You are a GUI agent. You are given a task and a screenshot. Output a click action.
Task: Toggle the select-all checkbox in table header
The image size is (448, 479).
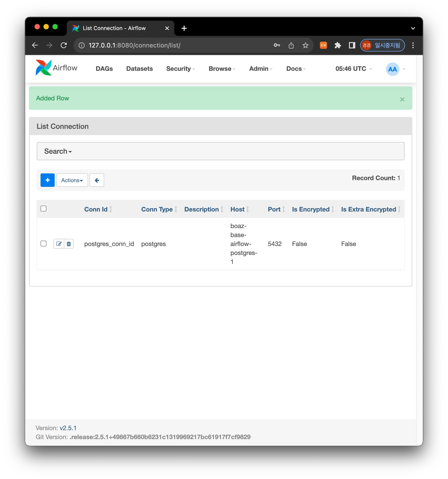click(x=43, y=208)
